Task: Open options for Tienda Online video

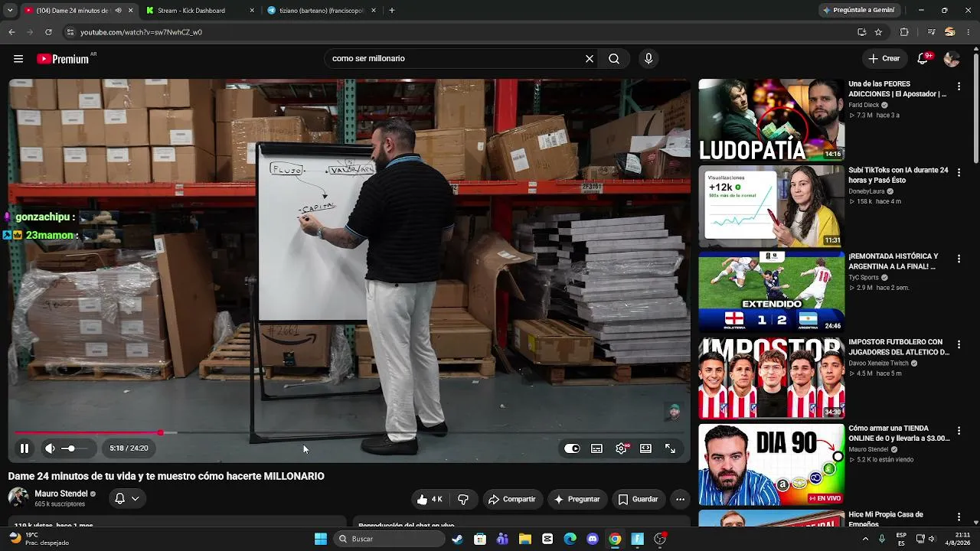Action: (959, 432)
